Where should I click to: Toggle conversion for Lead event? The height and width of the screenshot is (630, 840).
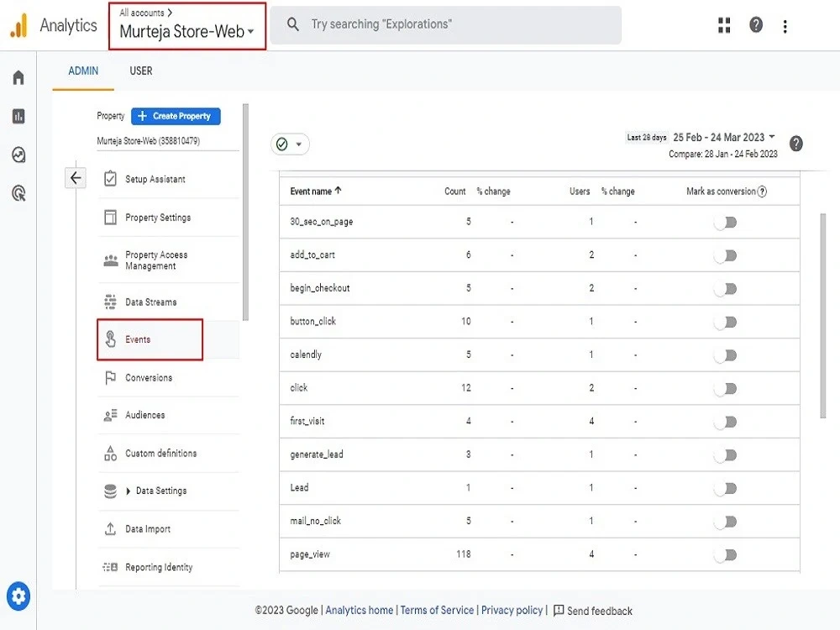(726, 488)
